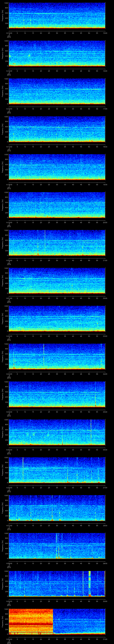
Task: Select the "6:21:00" start time label
Action: coord(9,298)
